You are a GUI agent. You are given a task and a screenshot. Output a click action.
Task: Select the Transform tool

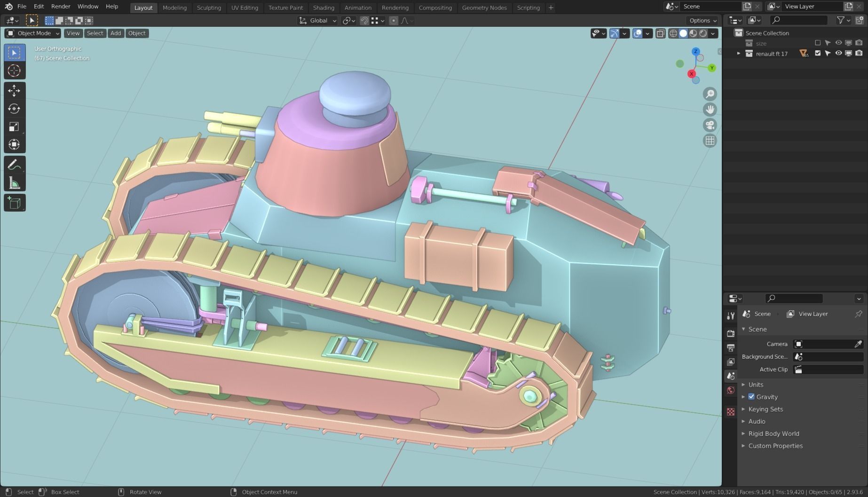pos(14,144)
